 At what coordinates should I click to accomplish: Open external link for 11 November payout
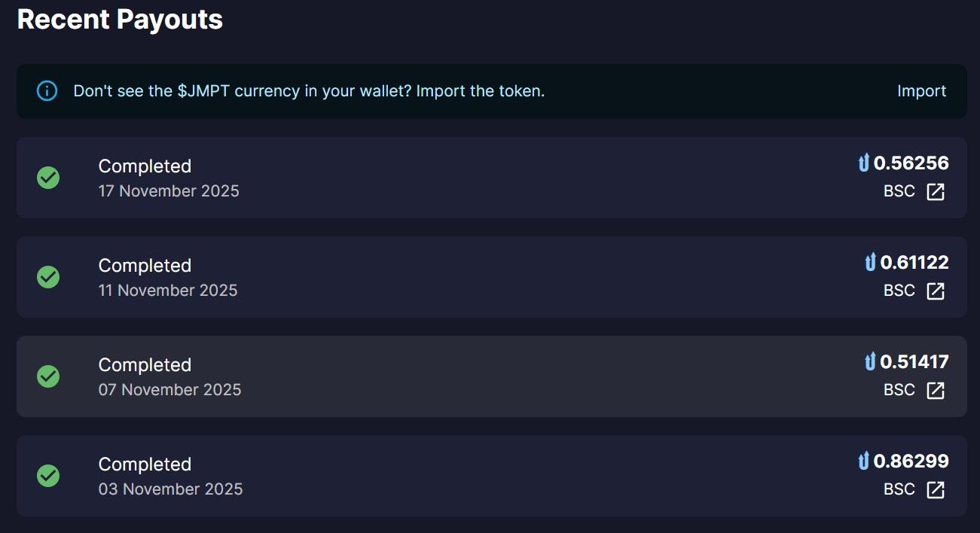pos(935,291)
